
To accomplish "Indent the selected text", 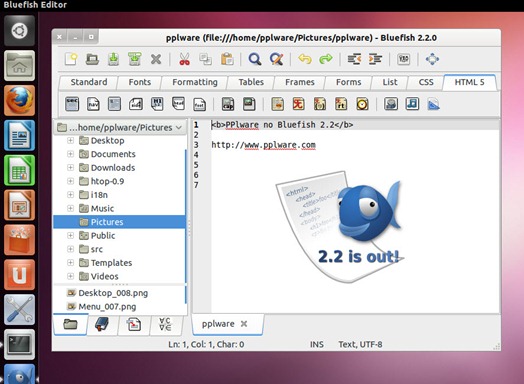I will click(375, 59).
